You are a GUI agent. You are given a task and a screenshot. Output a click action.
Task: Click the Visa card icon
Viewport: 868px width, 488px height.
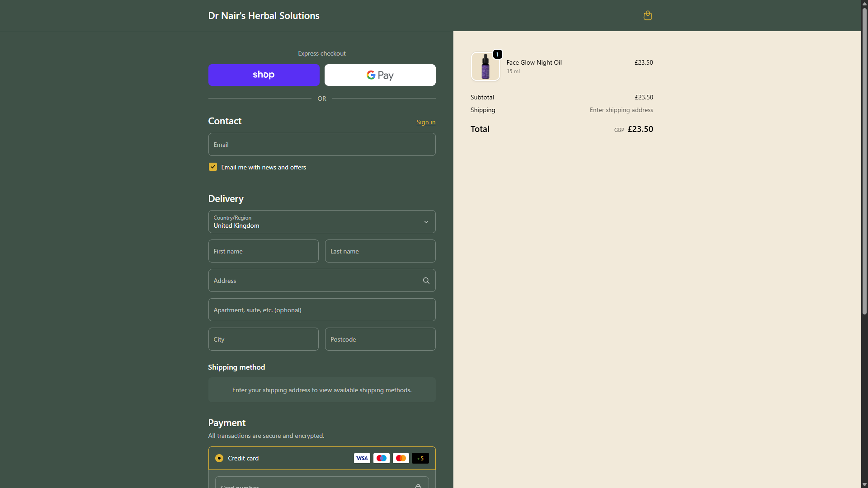pyautogui.click(x=362, y=458)
